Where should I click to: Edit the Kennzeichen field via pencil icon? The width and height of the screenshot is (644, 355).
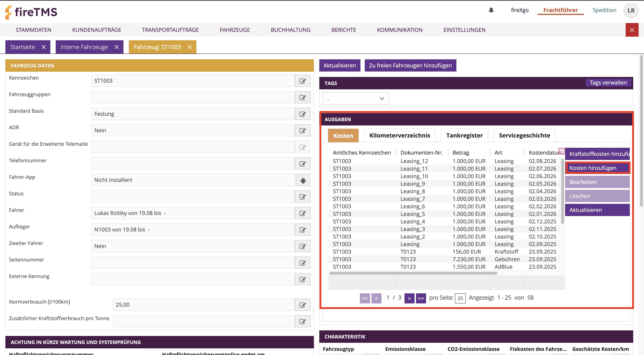(302, 81)
